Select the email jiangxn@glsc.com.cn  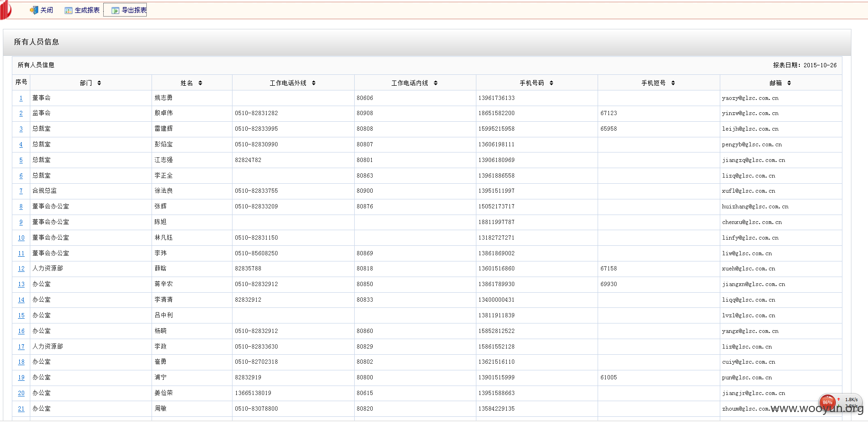coord(754,284)
